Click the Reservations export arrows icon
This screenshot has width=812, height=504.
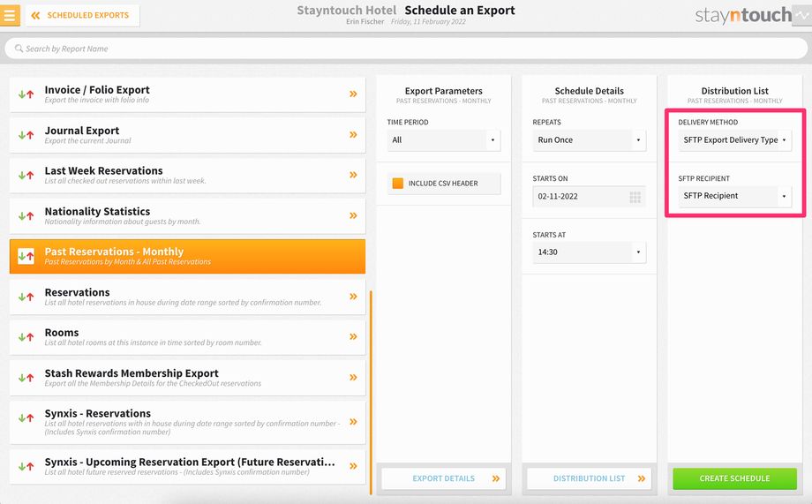pos(26,297)
